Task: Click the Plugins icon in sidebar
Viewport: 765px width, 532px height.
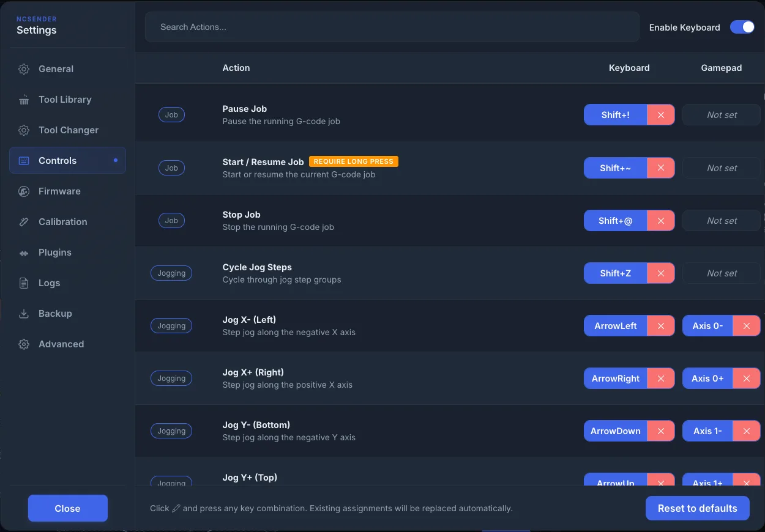Action: click(24, 253)
